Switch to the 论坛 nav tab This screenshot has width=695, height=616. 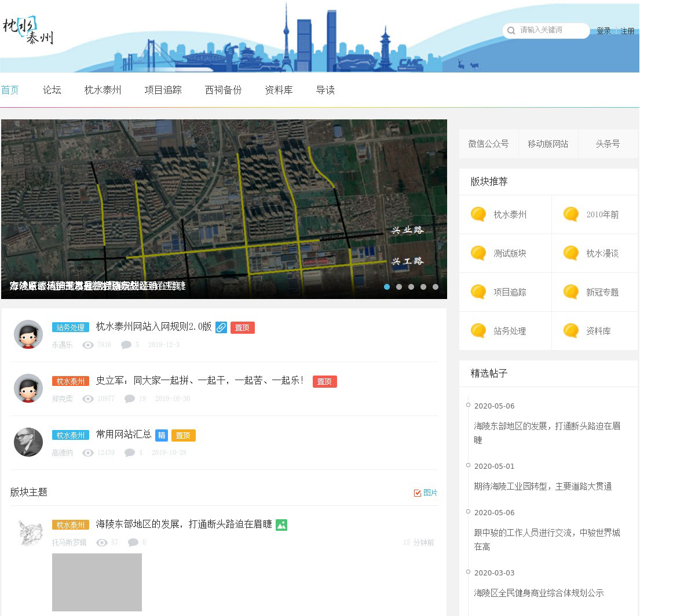coord(52,90)
